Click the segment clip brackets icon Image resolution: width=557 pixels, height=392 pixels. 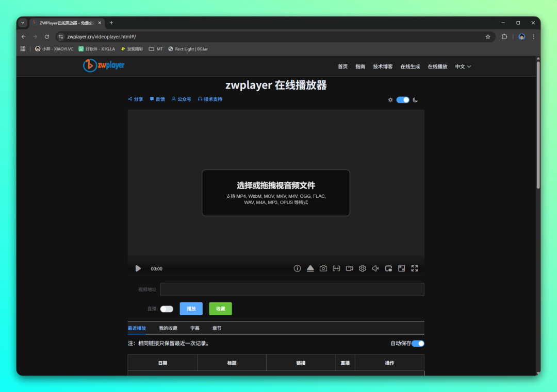tap(336, 268)
